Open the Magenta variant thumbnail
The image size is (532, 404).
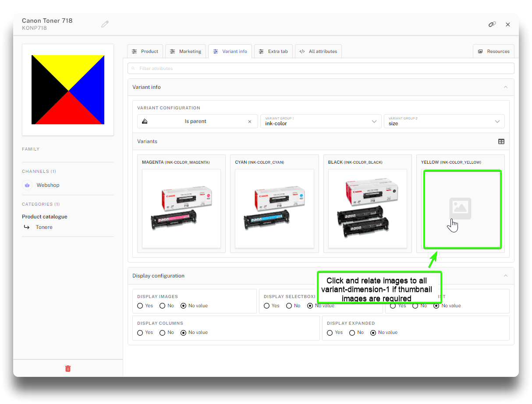pyautogui.click(x=181, y=208)
